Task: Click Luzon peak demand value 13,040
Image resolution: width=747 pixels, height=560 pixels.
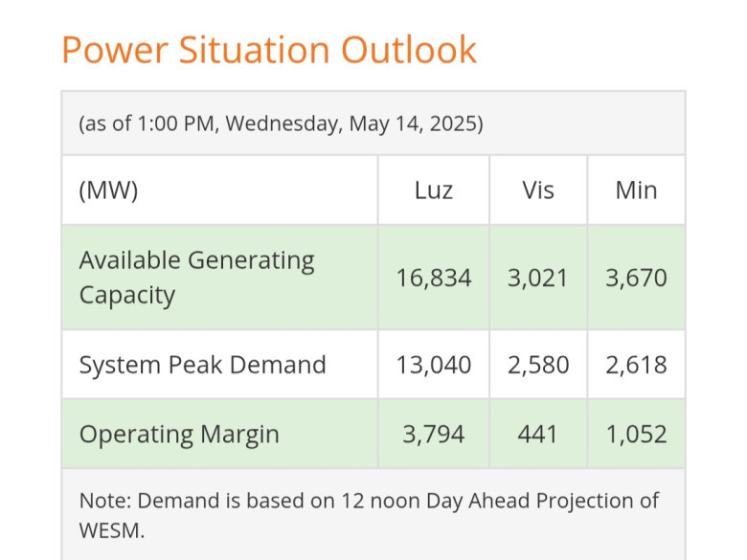Action: (x=434, y=365)
